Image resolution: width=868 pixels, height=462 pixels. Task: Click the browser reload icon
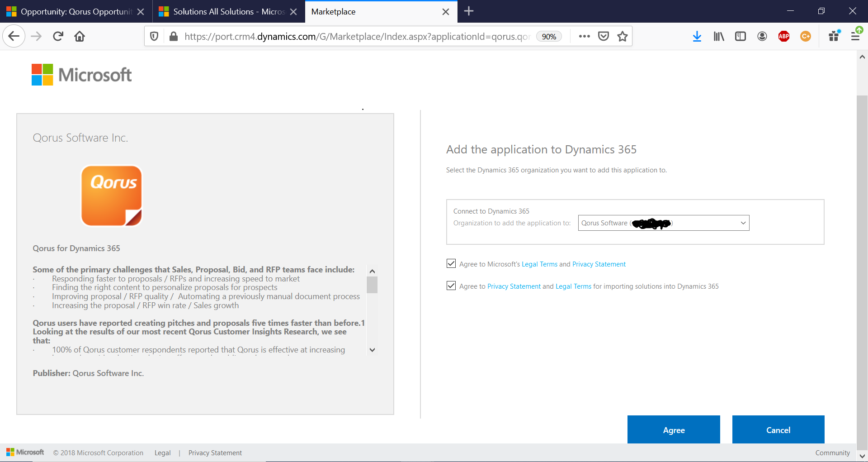tap(58, 36)
